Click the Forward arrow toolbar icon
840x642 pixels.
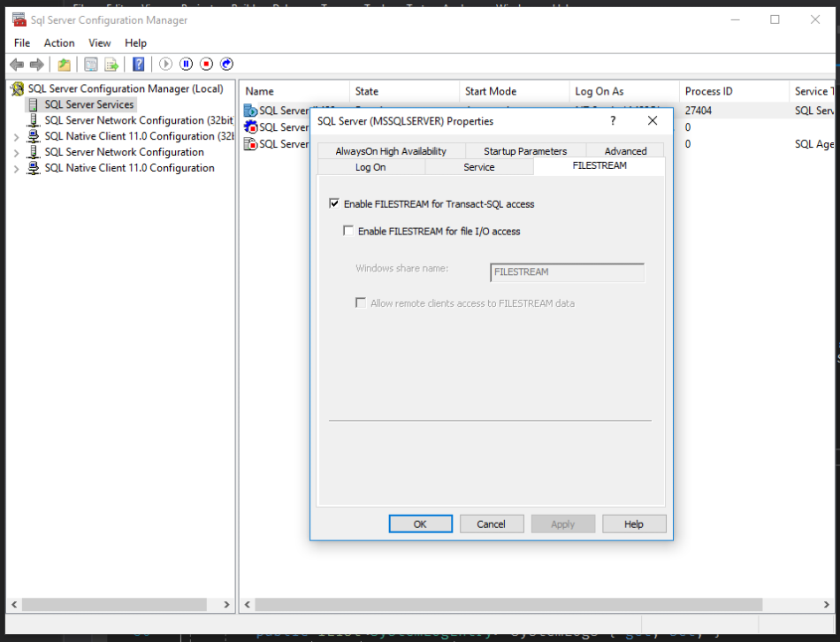coord(37,65)
